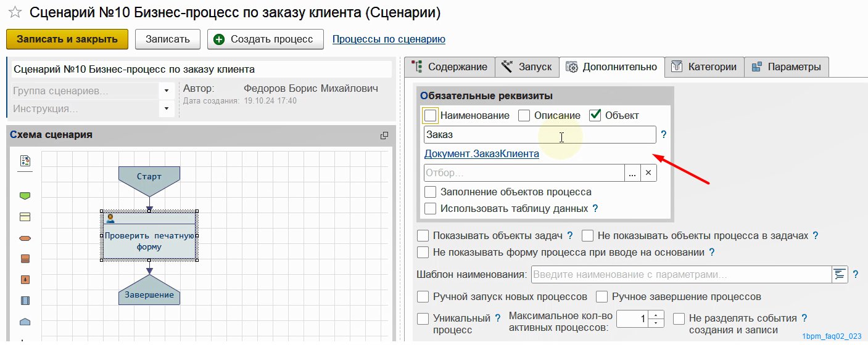The image size is (868, 345).
Task: Open the Отбор selection via ellipsis button
Action: [632, 173]
